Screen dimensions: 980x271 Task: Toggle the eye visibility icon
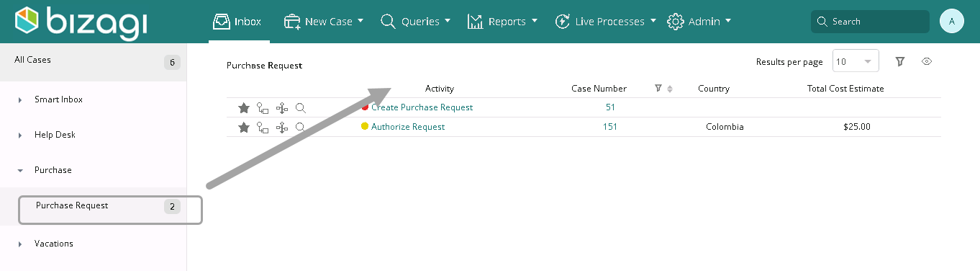pos(927,62)
